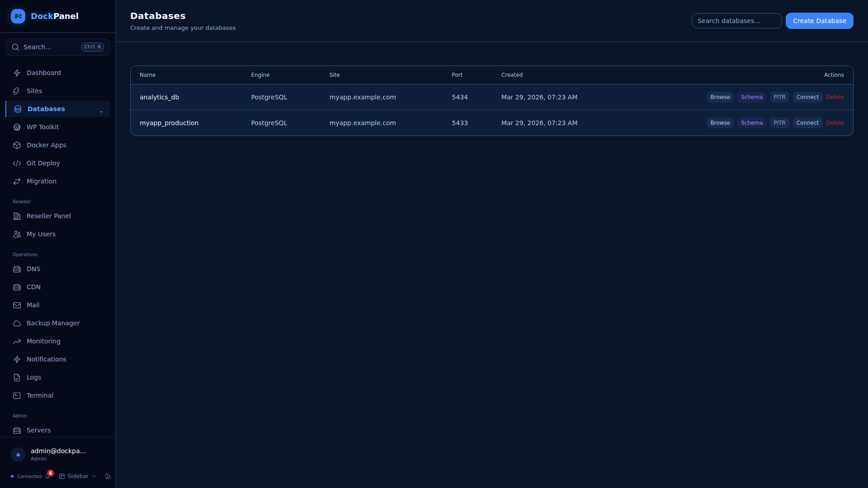Click port value 5433
The image size is (868, 488).
(460, 123)
